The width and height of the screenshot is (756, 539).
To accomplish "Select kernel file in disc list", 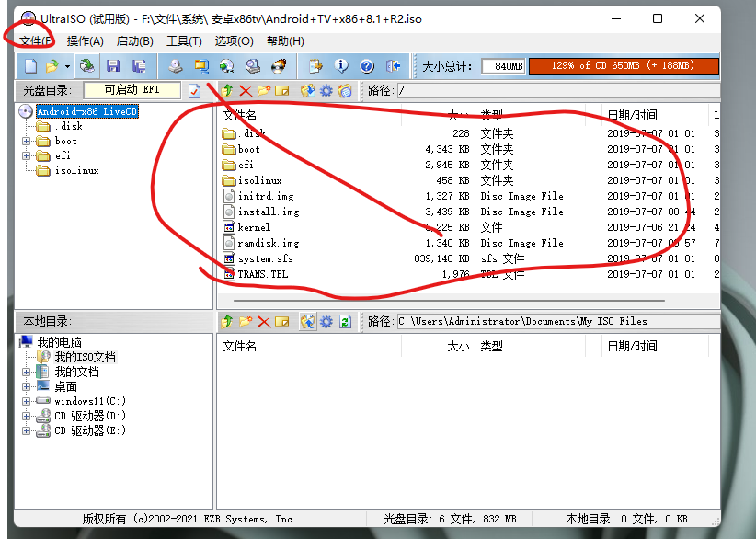I will (254, 227).
